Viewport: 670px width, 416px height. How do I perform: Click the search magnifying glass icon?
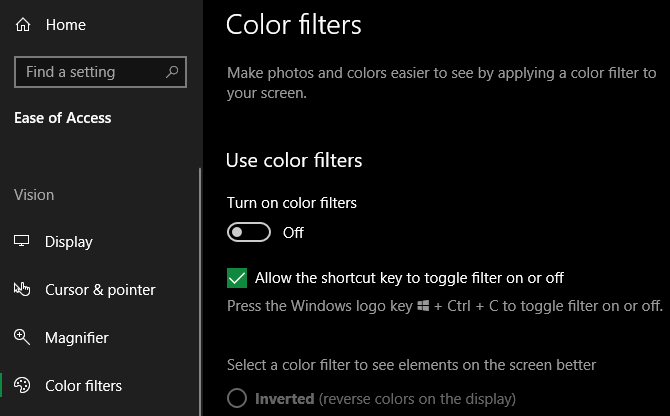172,72
